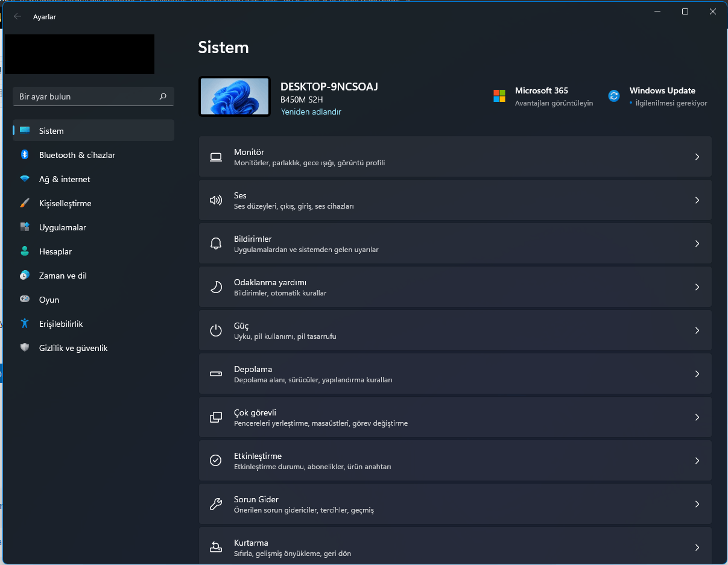Screen dimensions: 728x565
Task: Click the Kurtarma row chevron
Action: tap(697, 548)
